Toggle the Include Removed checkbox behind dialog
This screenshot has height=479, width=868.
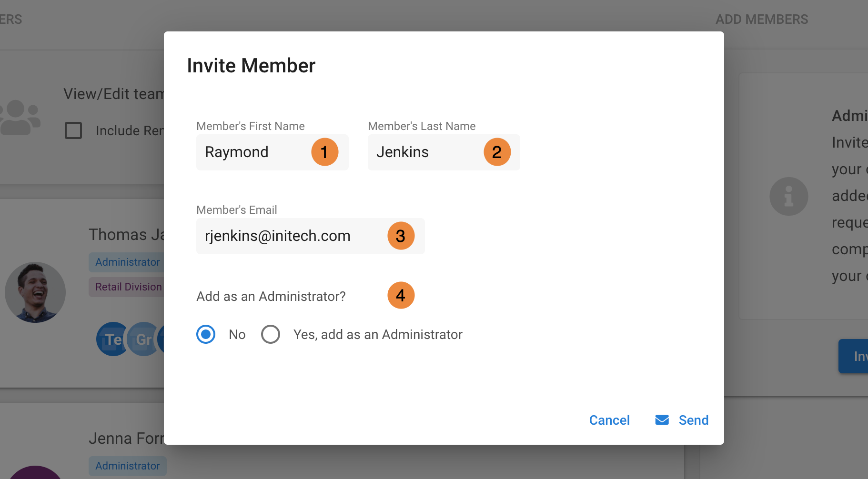73,130
